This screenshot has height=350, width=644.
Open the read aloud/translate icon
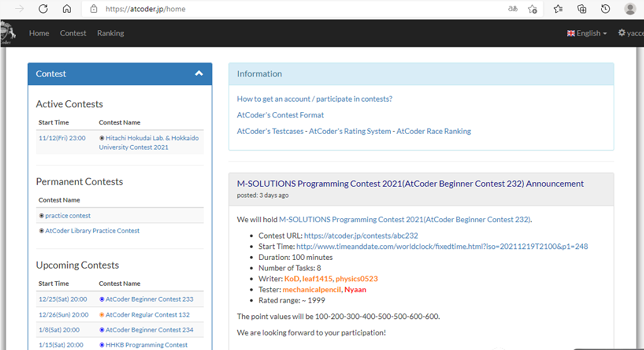click(x=512, y=9)
